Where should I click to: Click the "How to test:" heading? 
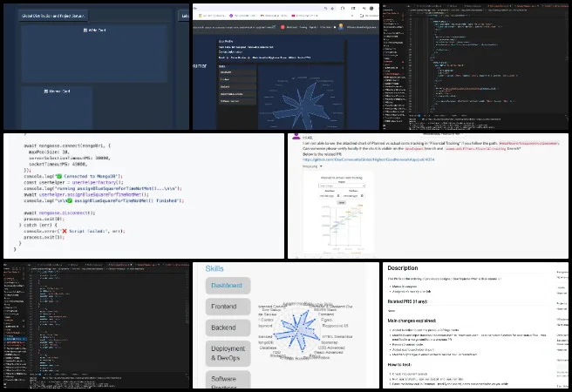[x=399, y=364]
